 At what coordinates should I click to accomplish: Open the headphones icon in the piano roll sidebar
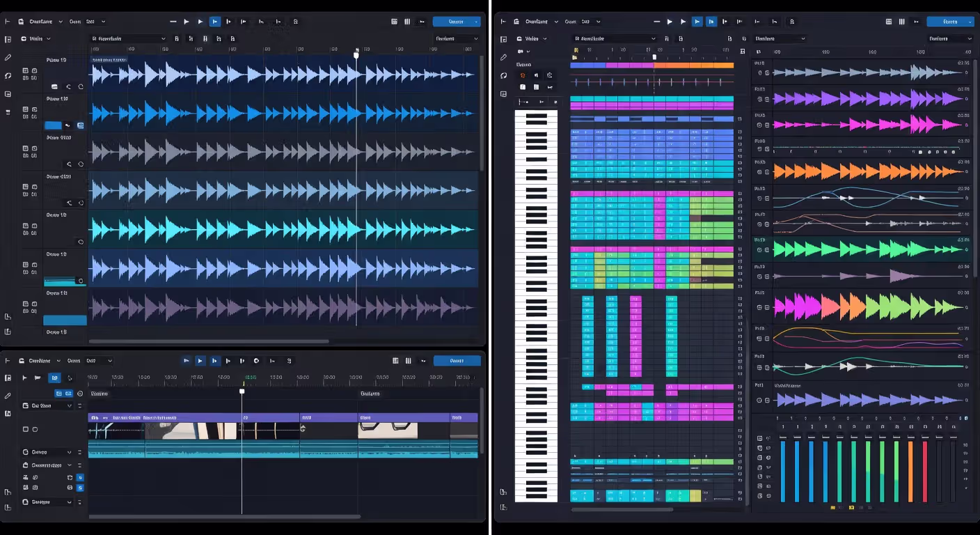point(504,75)
